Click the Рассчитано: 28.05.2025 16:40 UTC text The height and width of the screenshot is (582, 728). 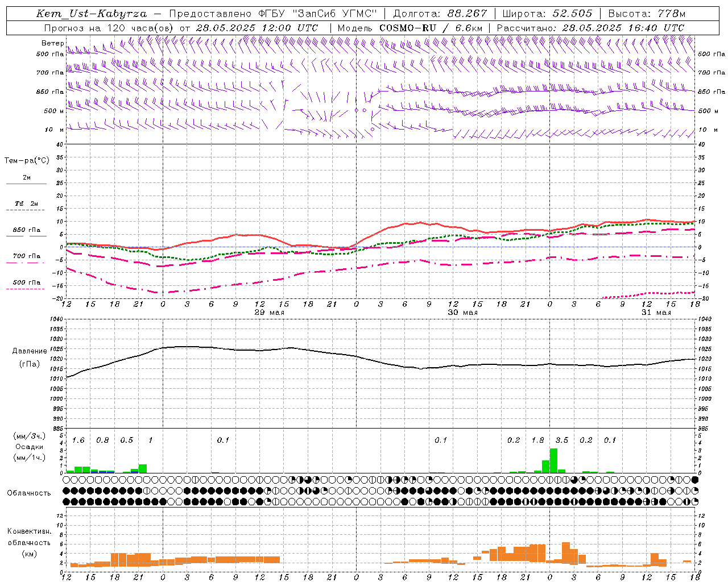pos(590,28)
